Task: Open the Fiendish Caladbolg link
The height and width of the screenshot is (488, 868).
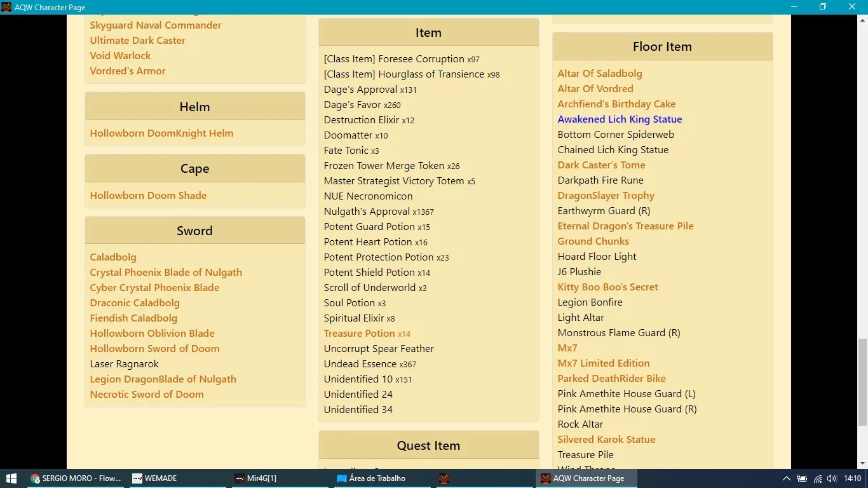Action: click(x=133, y=318)
